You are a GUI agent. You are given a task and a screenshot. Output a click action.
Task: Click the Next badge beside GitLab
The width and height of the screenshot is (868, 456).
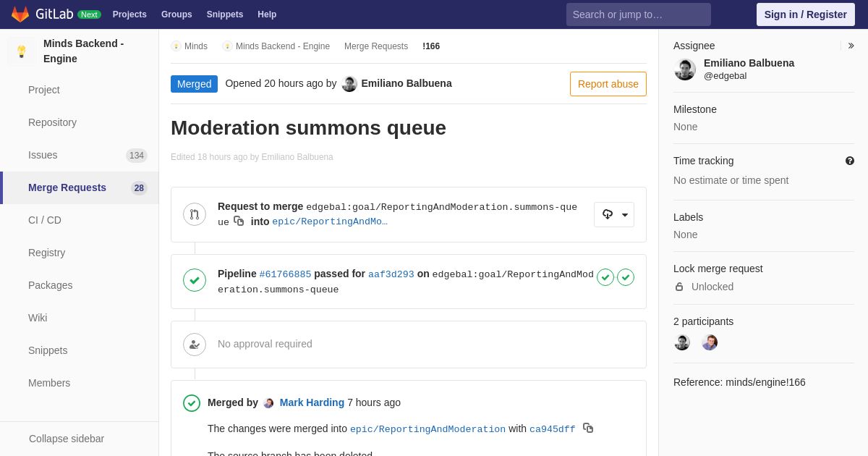tap(89, 14)
